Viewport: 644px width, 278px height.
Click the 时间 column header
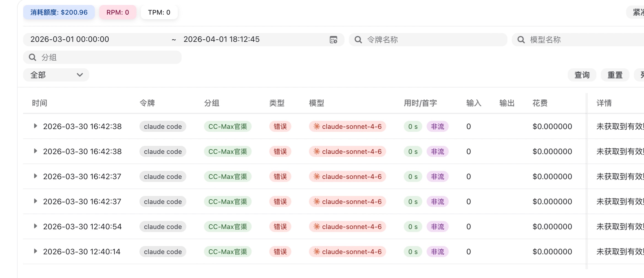[x=39, y=103]
